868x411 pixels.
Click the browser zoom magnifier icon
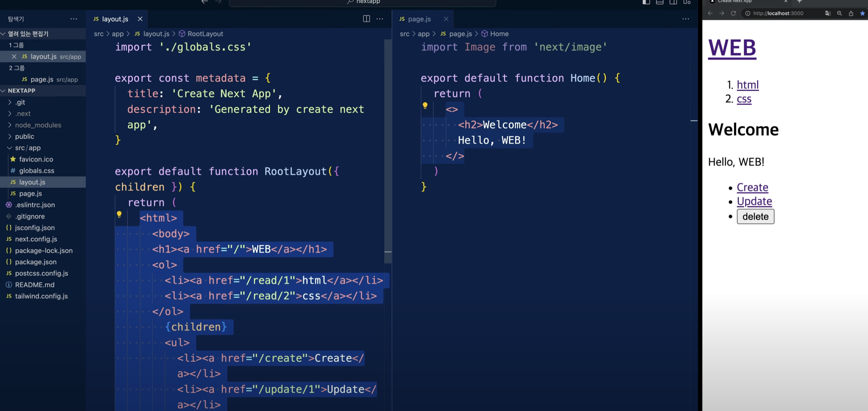[x=839, y=13]
